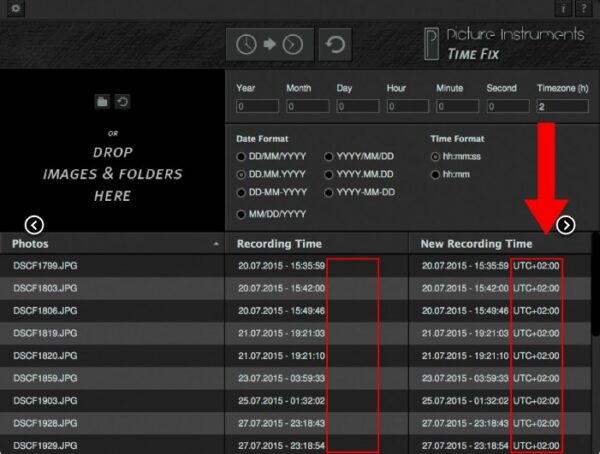This screenshot has width=600, height=454.
Task: Sort by Photos column arrow
Action: click(216, 243)
